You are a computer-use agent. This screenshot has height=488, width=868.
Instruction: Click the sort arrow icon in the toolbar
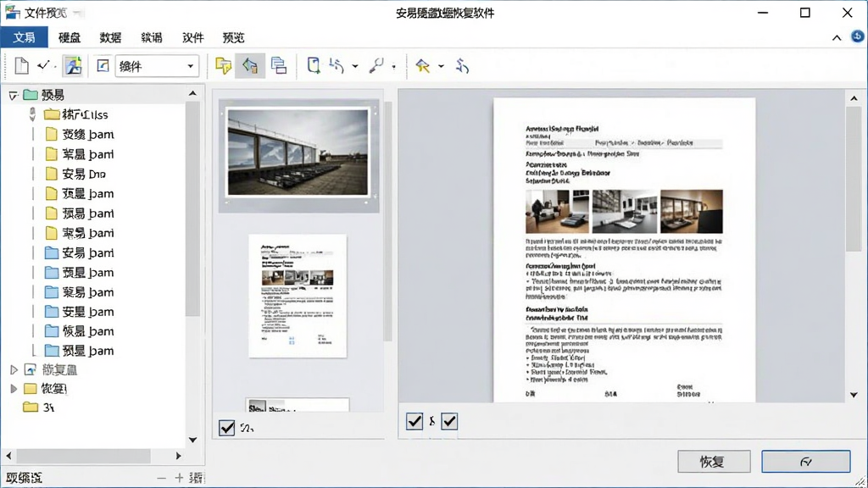pyautogui.click(x=336, y=66)
